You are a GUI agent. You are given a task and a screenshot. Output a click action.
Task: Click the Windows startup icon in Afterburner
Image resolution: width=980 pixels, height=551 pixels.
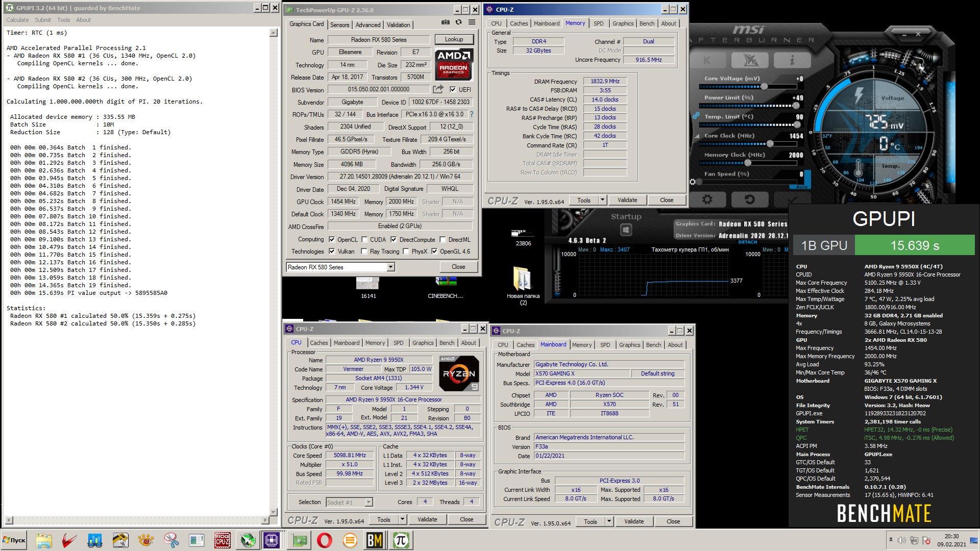pyautogui.click(x=626, y=230)
